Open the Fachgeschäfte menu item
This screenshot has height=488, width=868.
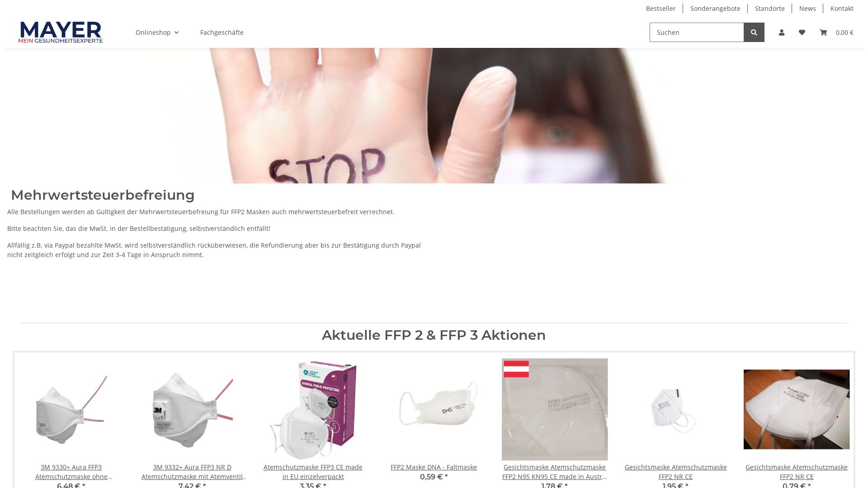pyautogui.click(x=222, y=33)
